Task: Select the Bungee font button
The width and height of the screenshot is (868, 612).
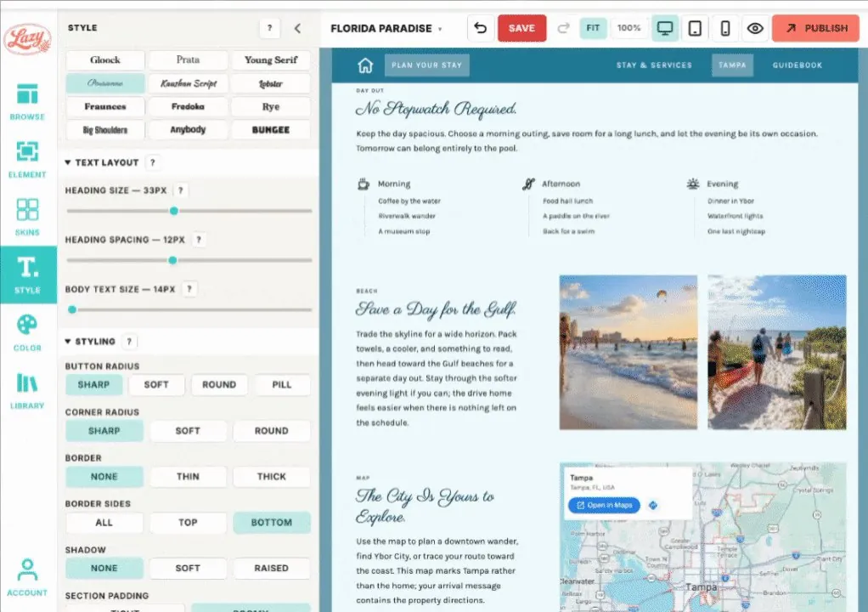Action: [271, 129]
